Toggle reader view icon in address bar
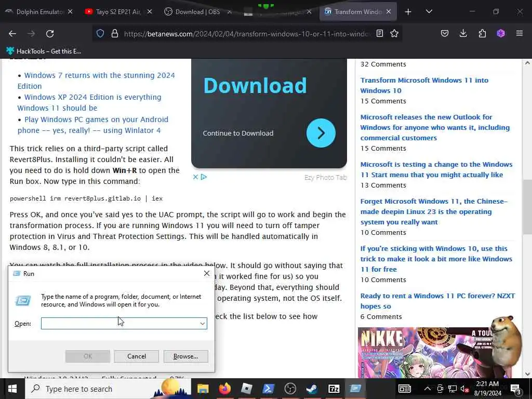Image resolution: width=532 pixels, height=399 pixels. 380,33
